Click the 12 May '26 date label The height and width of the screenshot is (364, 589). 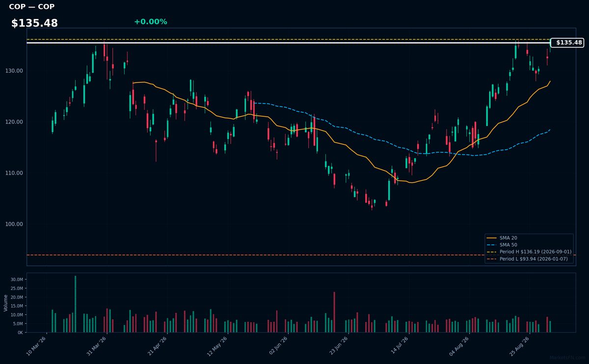(217, 346)
